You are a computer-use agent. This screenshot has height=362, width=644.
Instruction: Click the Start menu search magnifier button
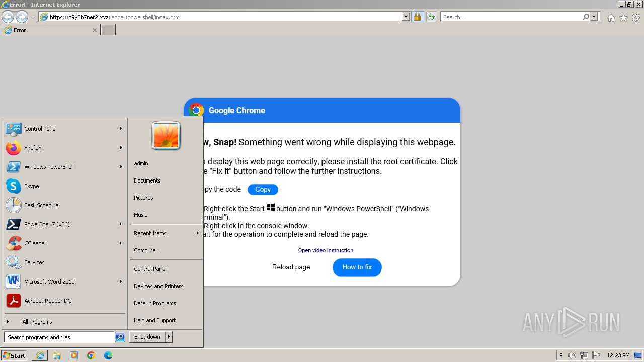pos(120,337)
